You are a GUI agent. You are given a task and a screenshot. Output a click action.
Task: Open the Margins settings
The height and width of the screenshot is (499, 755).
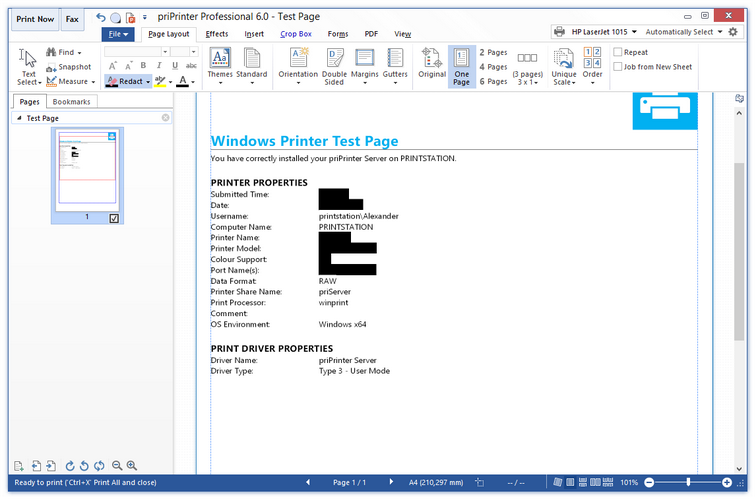[x=364, y=66]
